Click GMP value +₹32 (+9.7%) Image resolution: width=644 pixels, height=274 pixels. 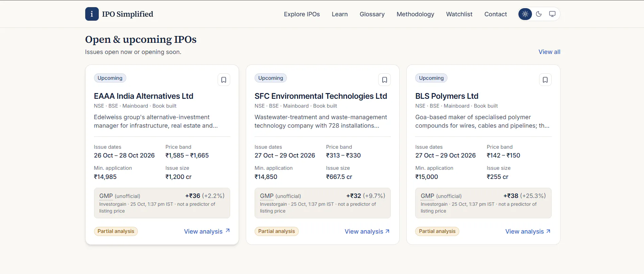click(366, 196)
